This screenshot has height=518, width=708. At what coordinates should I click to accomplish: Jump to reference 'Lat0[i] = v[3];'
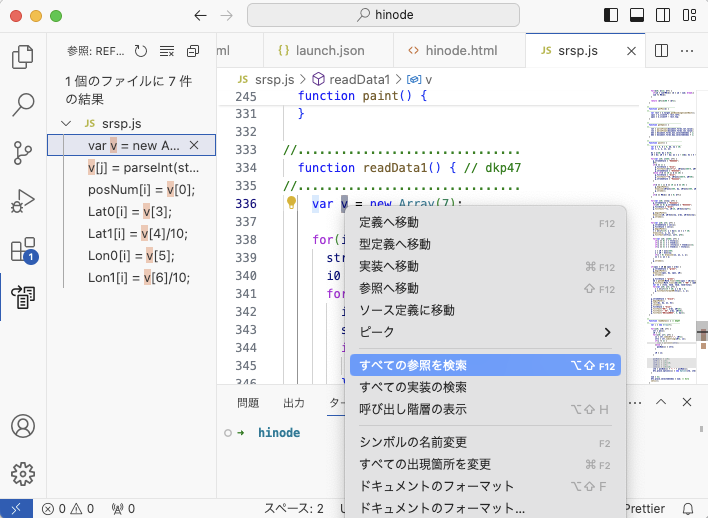click(x=131, y=211)
